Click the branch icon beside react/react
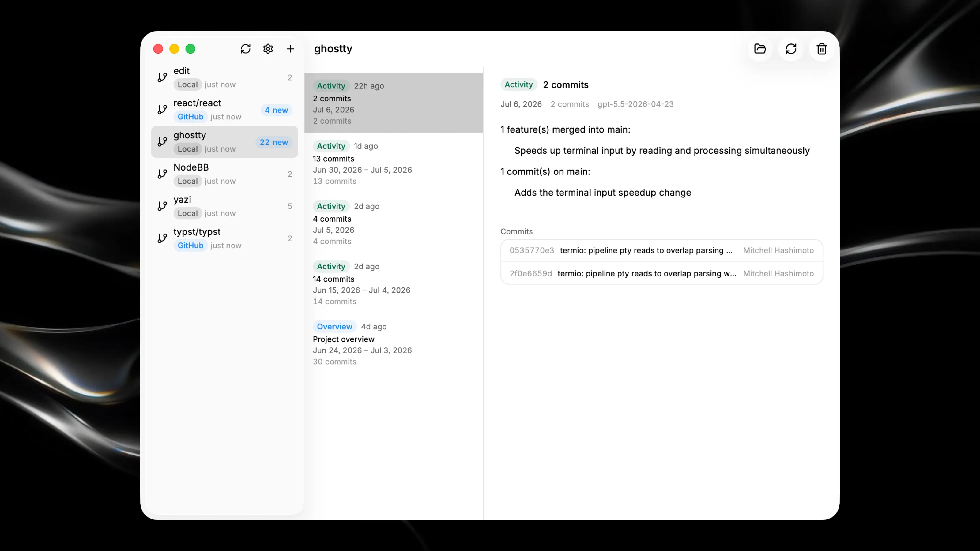 coord(162,110)
